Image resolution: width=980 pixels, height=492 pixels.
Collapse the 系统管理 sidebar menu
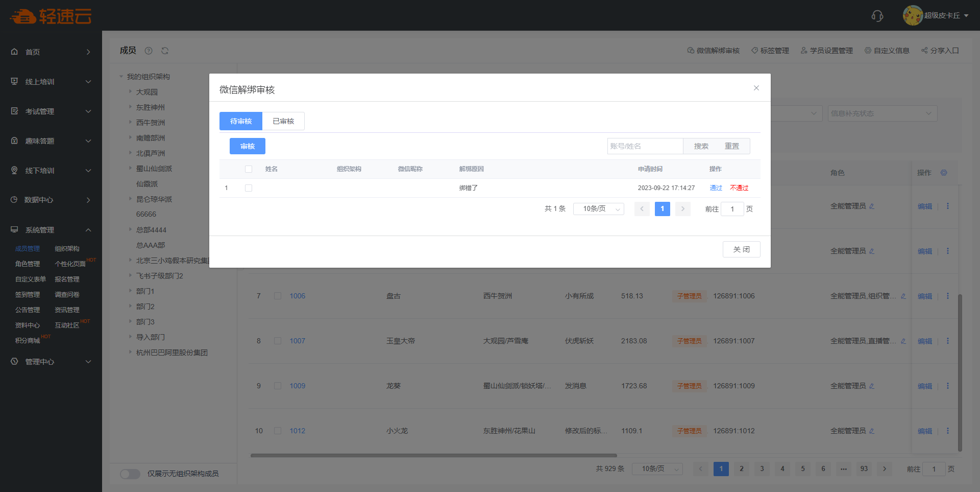88,230
